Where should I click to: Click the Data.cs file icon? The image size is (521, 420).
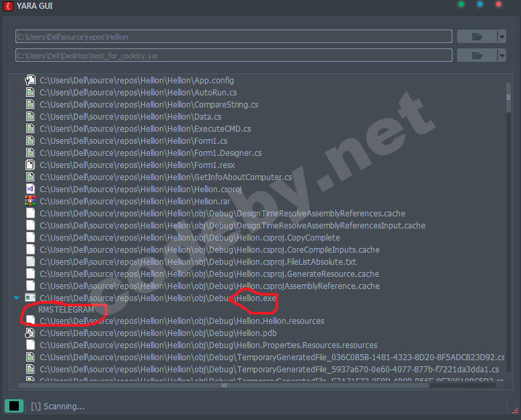[30, 116]
